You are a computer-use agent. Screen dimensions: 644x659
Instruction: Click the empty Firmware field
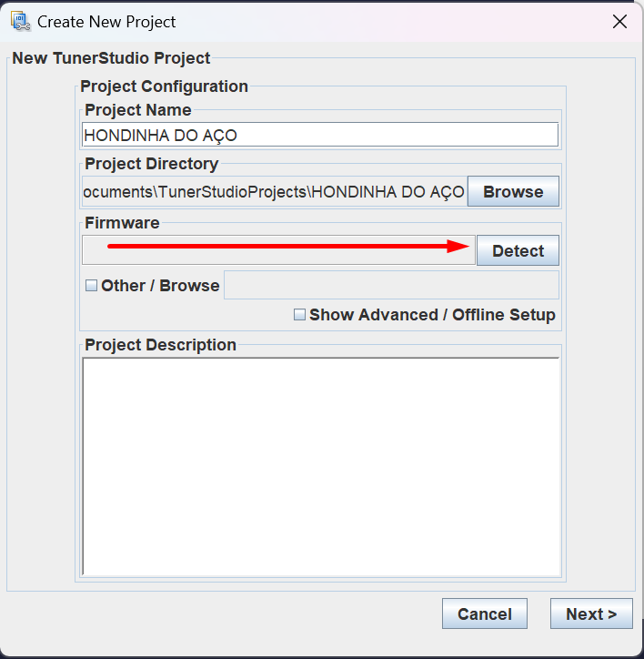pos(277,250)
